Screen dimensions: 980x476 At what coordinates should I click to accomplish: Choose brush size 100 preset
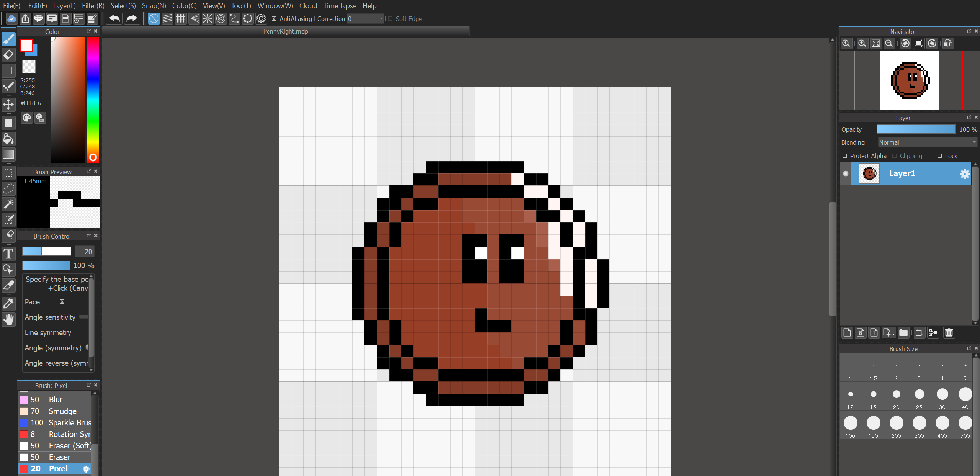(850, 424)
